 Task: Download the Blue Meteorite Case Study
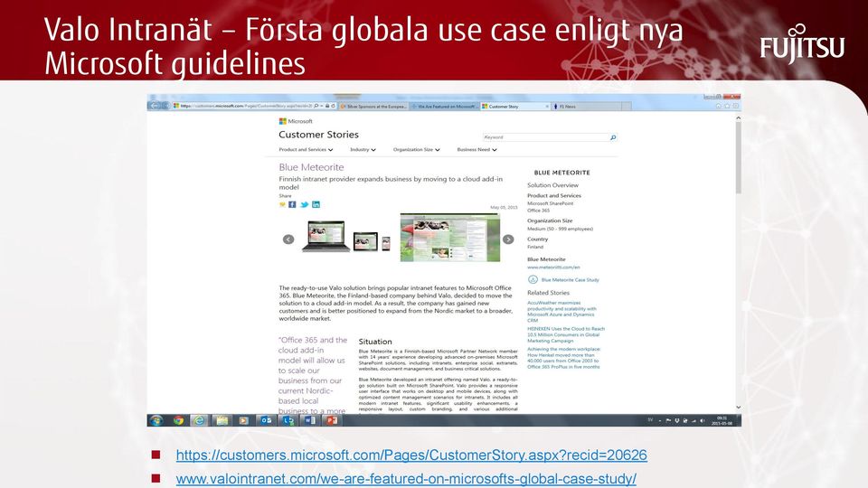click(x=571, y=280)
